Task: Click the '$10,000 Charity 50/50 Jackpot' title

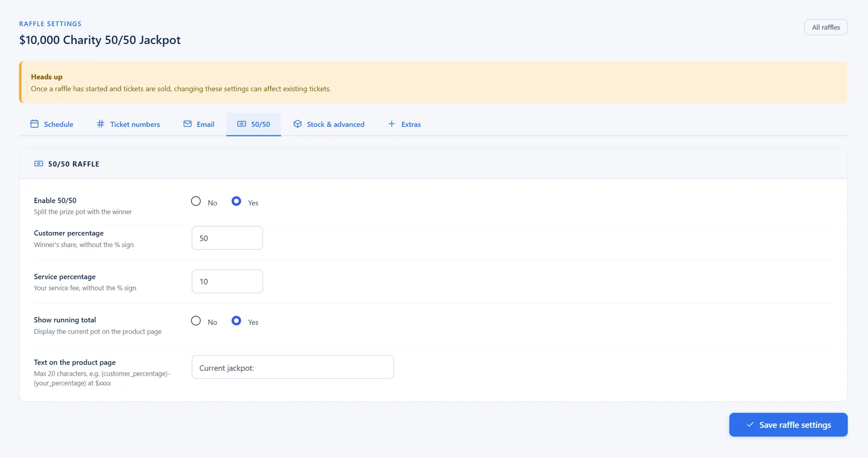Action: pyautogui.click(x=100, y=40)
